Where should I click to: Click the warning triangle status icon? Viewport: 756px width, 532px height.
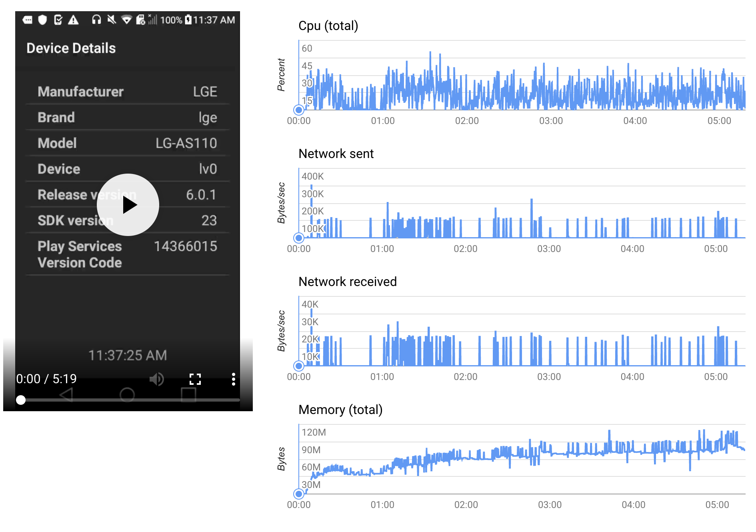[73, 20]
